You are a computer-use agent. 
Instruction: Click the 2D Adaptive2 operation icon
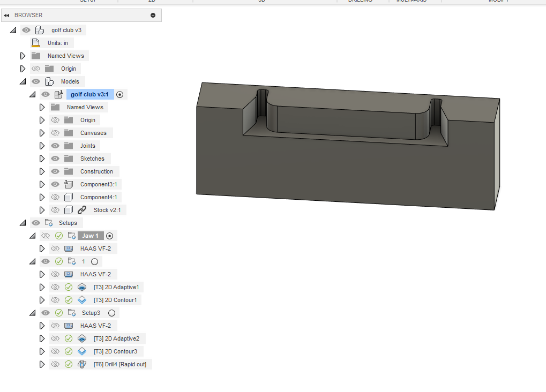[x=82, y=338]
